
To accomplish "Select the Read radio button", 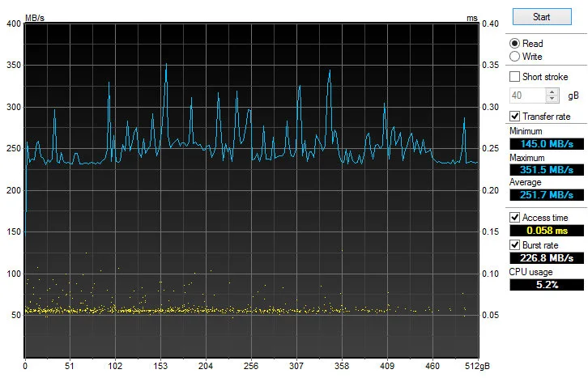I will [x=514, y=44].
